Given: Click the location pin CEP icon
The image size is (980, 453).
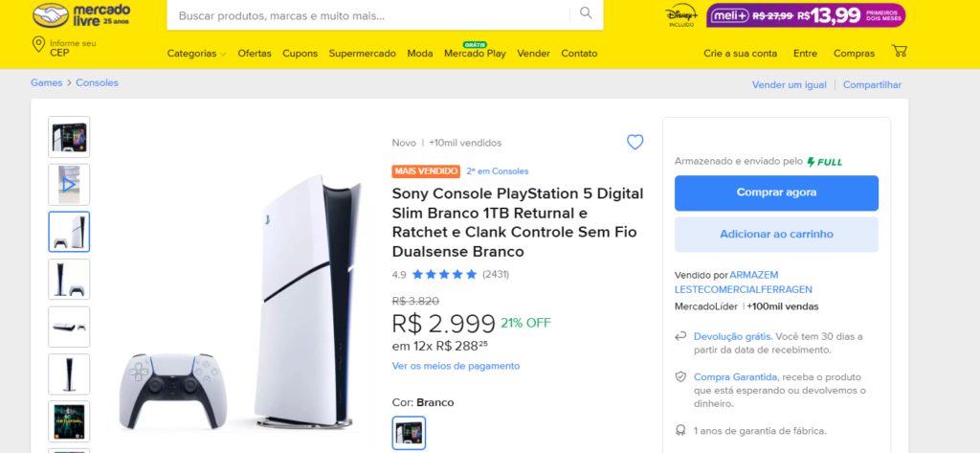Looking at the screenshot, I should (x=38, y=46).
